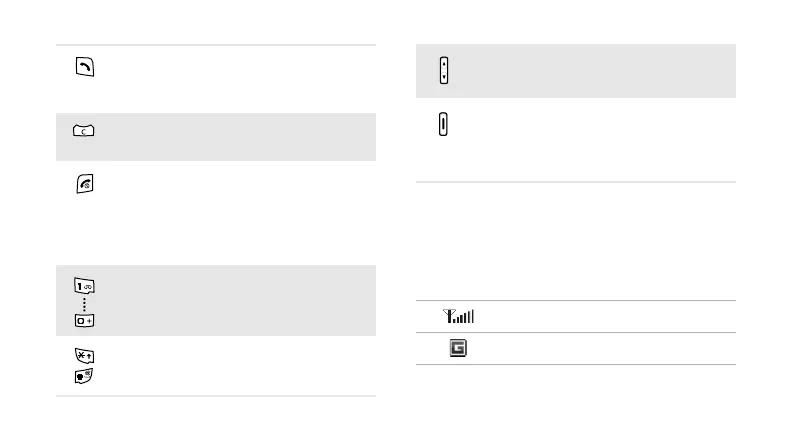The width and height of the screenshot is (792, 430).
Task: Click the GPRS network G icon
Action: pyautogui.click(x=461, y=349)
